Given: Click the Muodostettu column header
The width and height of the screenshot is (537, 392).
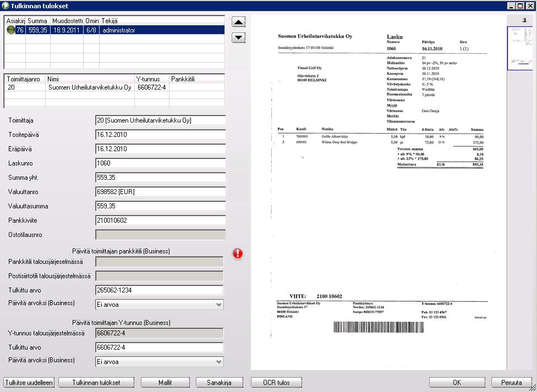Looking at the screenshot, I should tap(67, 21).
